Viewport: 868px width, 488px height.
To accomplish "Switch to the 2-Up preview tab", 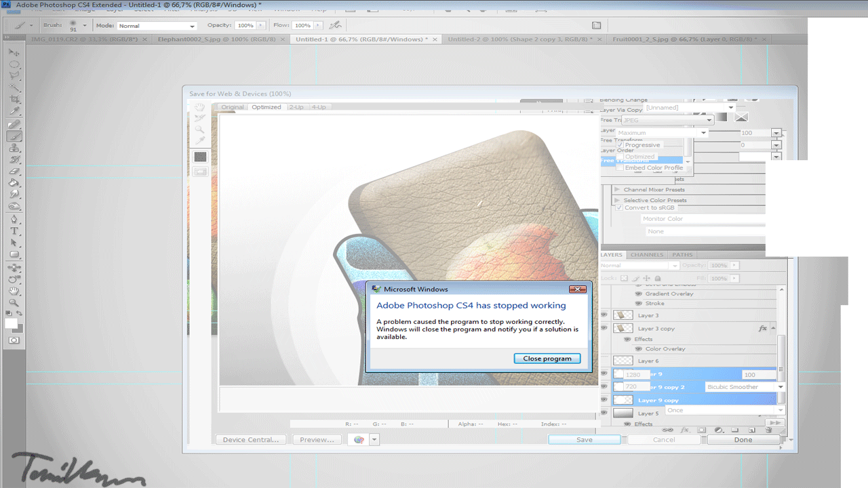I will click(x=296, y=107).
